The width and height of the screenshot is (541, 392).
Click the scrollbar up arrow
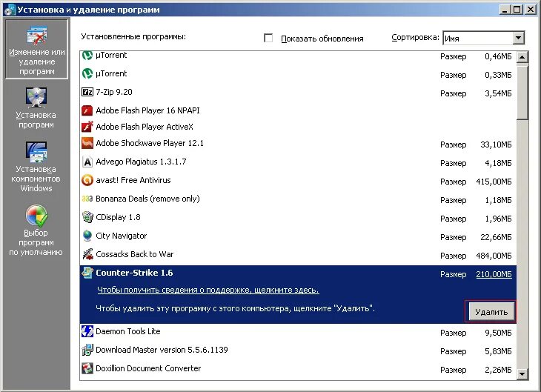point(522,56)
